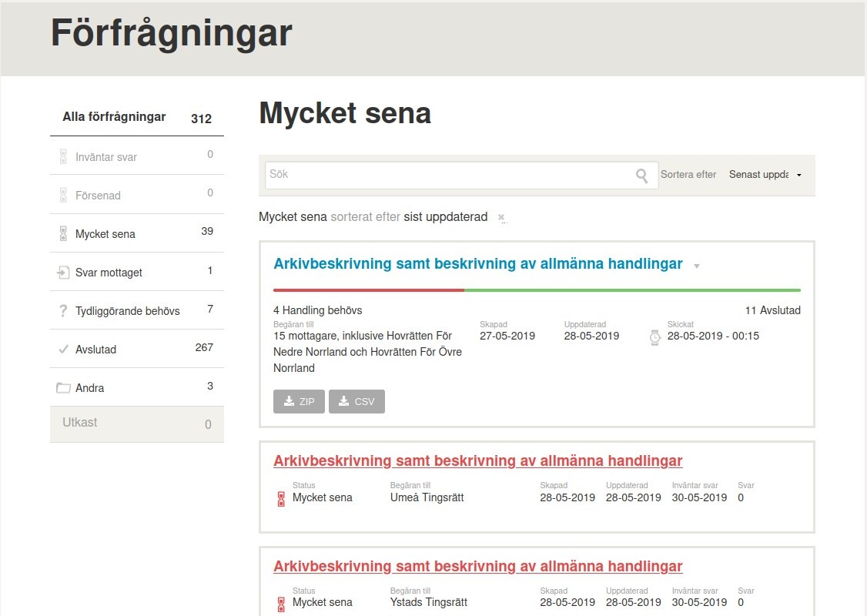Download the CSV file
Image resolution: width=867 pixels, height=616 pixels.
[x=357, y=401]
